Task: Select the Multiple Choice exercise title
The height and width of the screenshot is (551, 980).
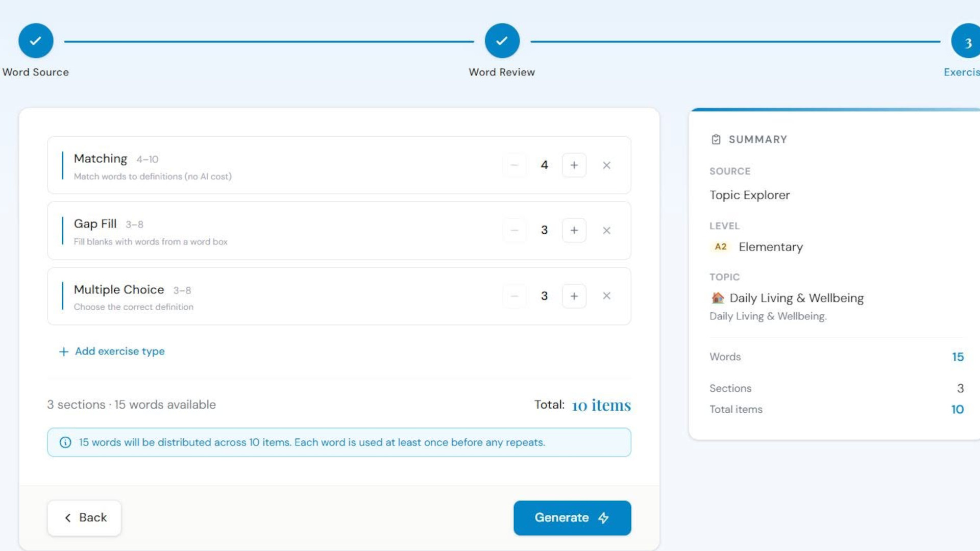Action: (x=119, y=290)
